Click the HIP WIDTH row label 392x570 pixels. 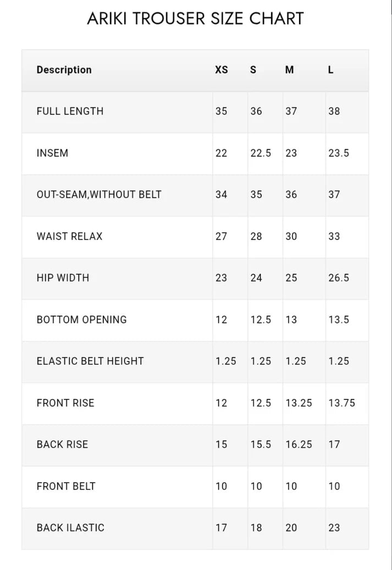[x=63, y=278]
